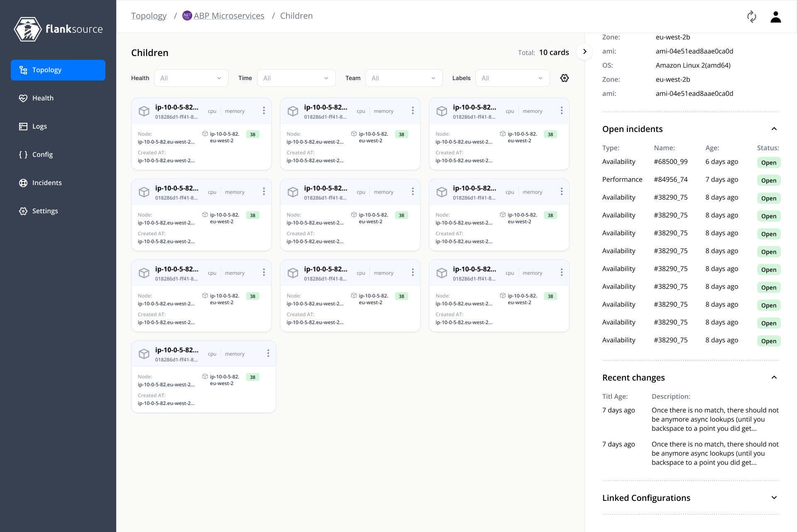The height and width of the screenshot is (532, 797).
Task: Collapse the Open incidents section
Action: pos(774,129)
